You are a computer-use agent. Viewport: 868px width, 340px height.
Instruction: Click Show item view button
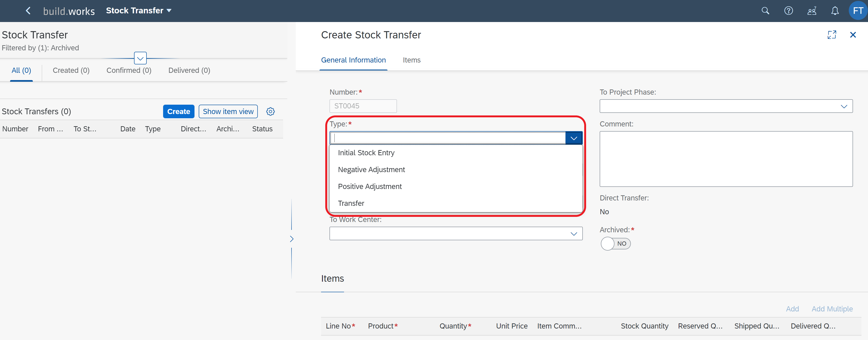pyautogui.click(x=228, y=111)
